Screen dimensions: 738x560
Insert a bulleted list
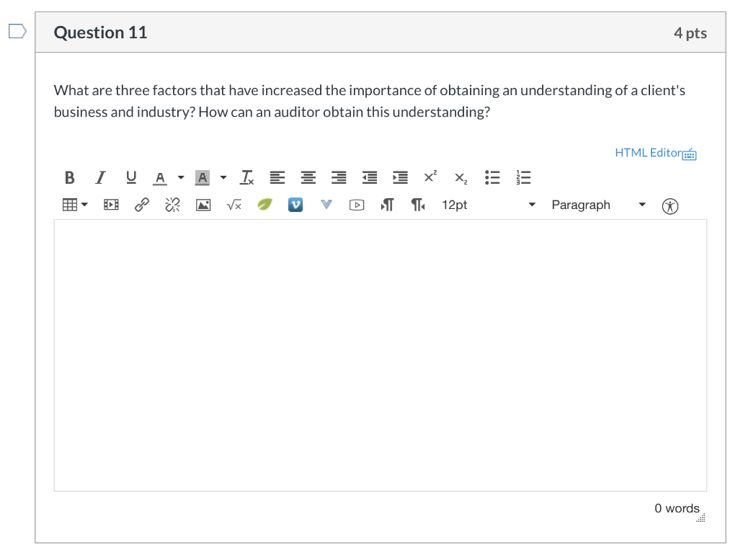492,177
